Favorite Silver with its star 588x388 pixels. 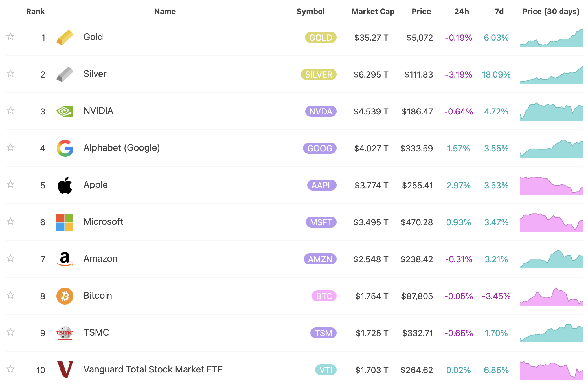click(x=10, y=74)
